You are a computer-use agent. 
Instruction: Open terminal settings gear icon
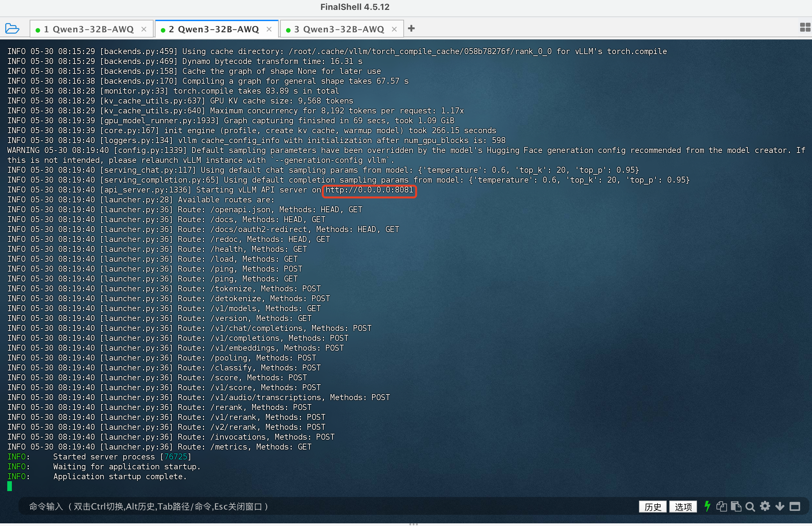coord(765,506)
